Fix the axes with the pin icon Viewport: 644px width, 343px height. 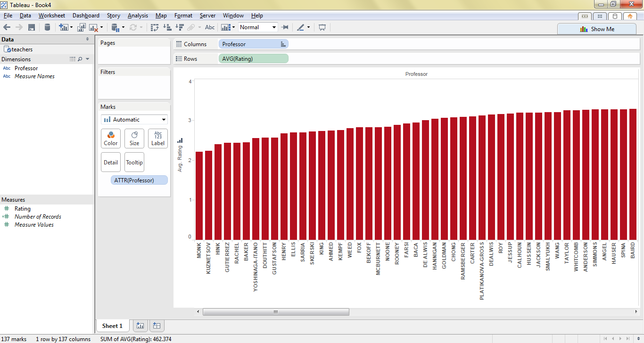click(285, 27)
